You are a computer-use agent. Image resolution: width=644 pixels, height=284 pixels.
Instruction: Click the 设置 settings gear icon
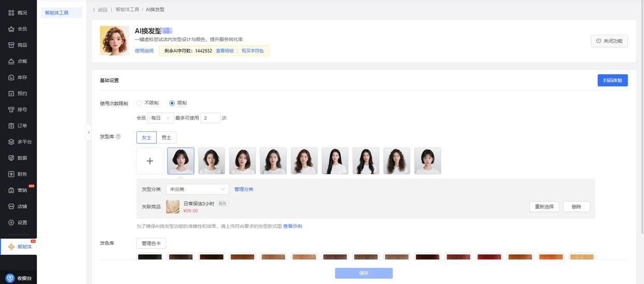(11, 222)
